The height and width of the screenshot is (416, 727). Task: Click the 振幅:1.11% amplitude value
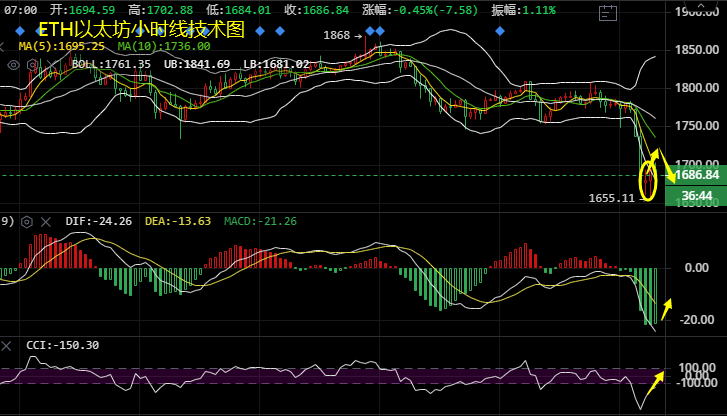point(523,10)
